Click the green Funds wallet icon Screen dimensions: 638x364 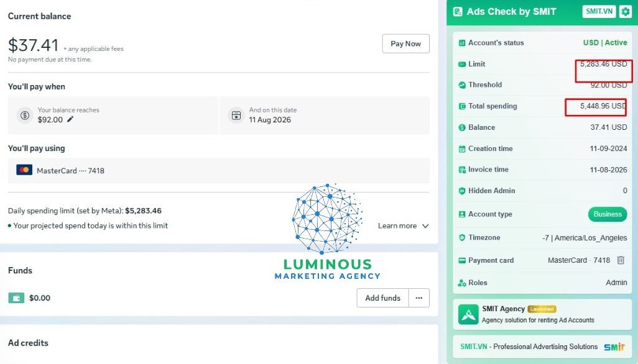click(x=16, y=298)
